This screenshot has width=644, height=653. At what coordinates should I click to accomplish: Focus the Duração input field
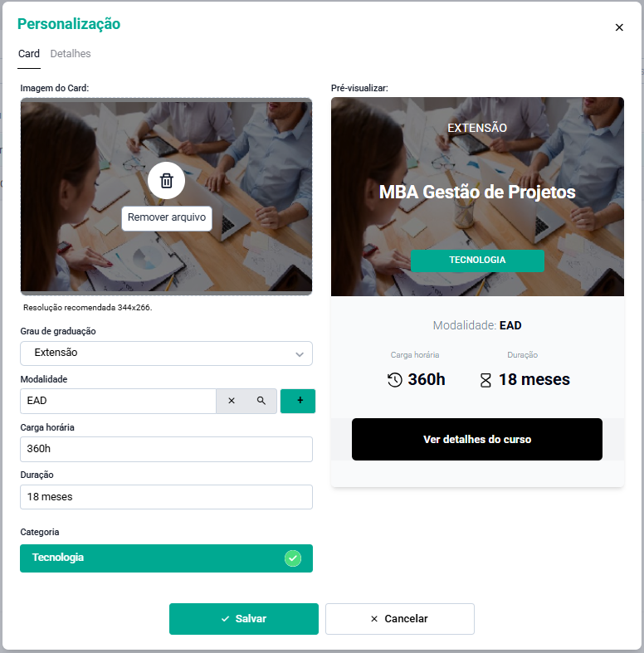(166, 497)
